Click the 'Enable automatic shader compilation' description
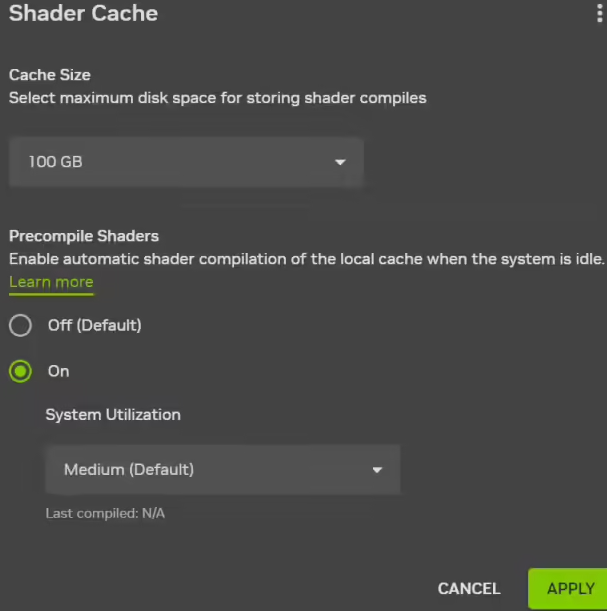The width and height of the screenshot is (607, 611). click(307, 259)
